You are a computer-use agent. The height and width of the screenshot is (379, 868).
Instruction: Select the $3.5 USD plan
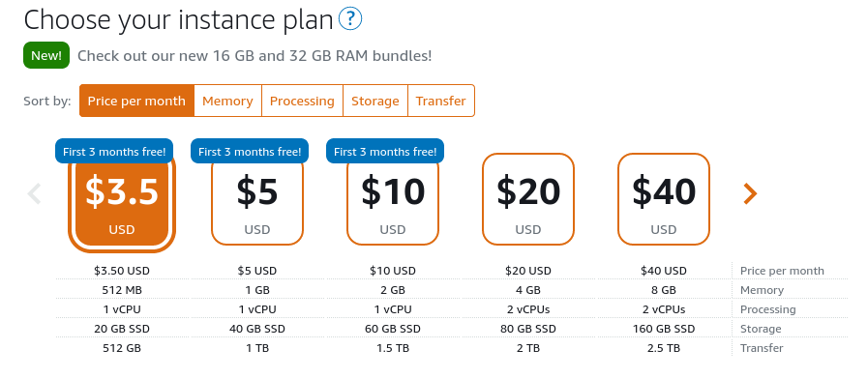coord(122,202)
